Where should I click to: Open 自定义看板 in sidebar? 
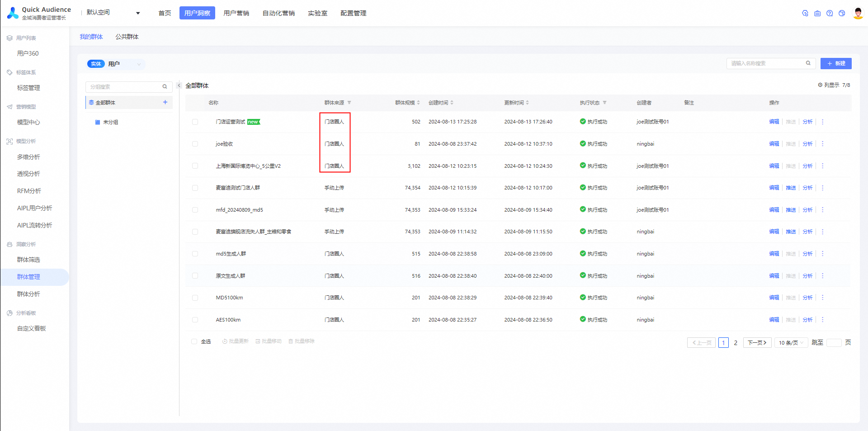click(32, 328)
